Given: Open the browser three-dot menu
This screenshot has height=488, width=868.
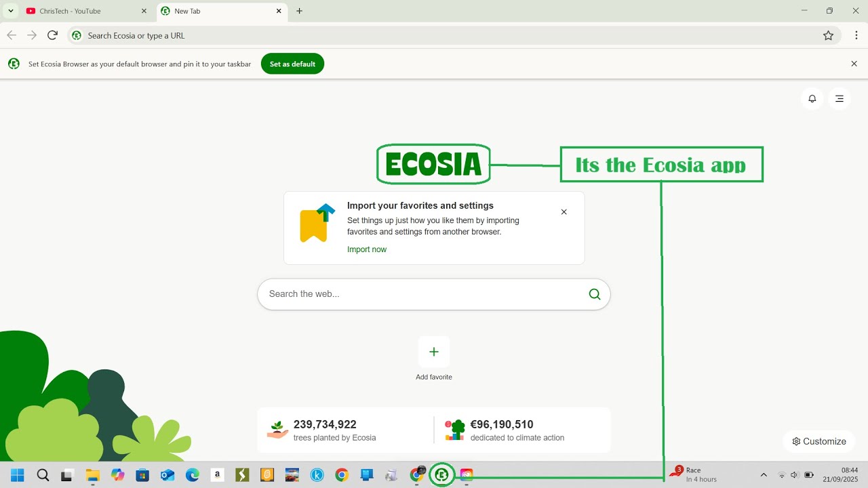Looking at the screenshot, I should [x=856, y=35].
